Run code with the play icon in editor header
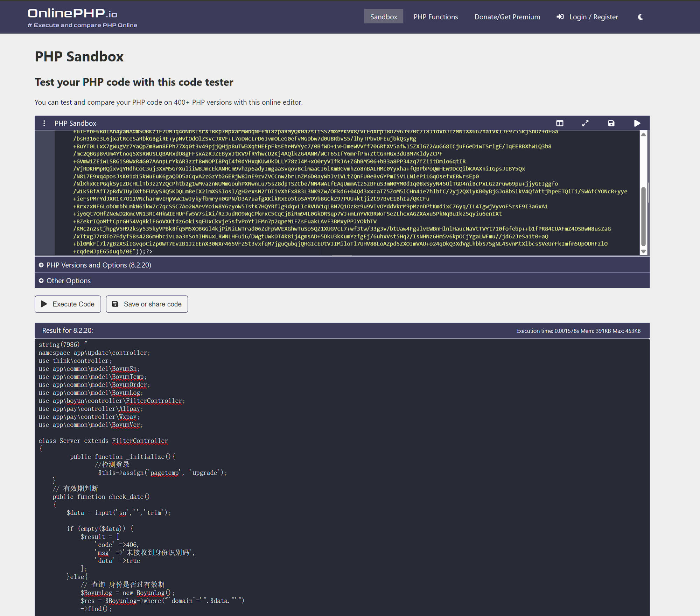This screenshot has height=616, width=700. click(637, 123)
